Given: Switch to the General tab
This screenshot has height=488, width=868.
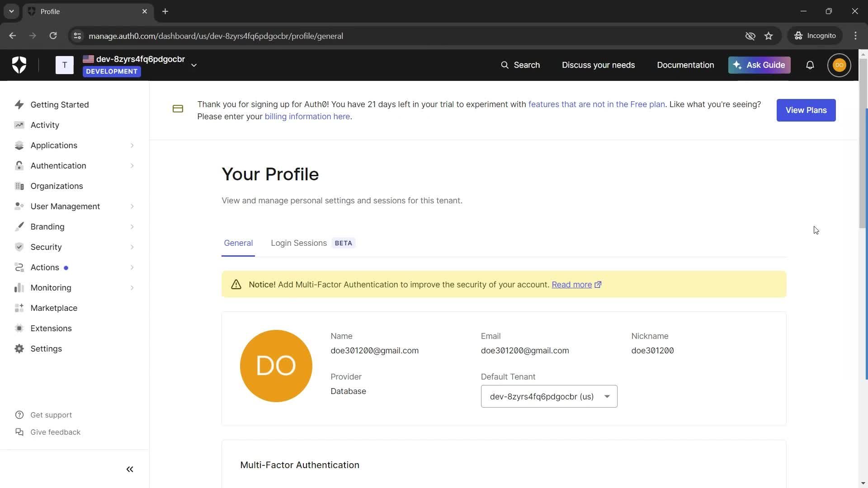Looking at the screenshot, I should tap(238, 243).
